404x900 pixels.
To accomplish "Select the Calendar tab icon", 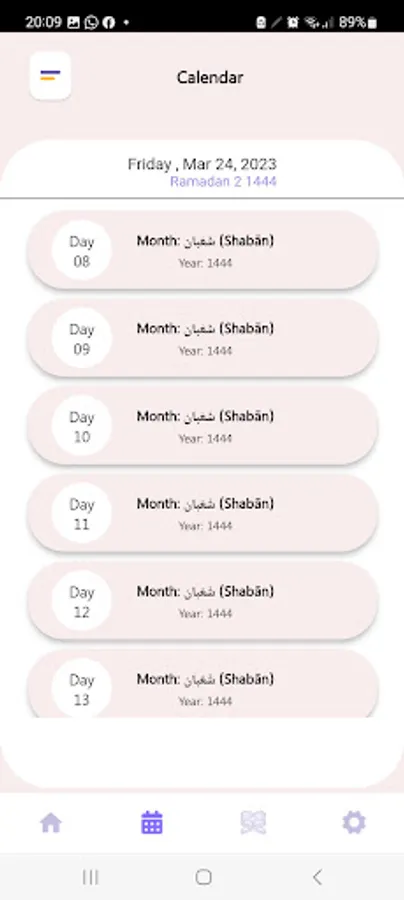I will pyautogui.click(x=152, y=823).
